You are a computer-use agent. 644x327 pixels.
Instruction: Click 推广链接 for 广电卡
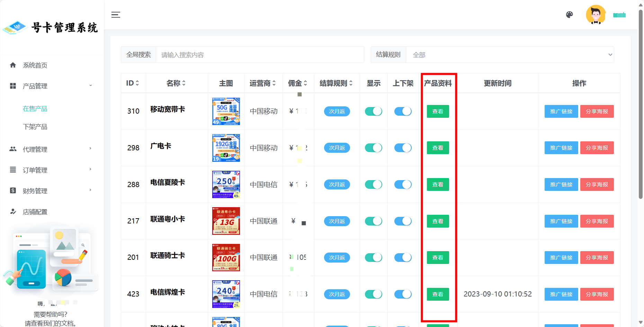coord(561,148)
